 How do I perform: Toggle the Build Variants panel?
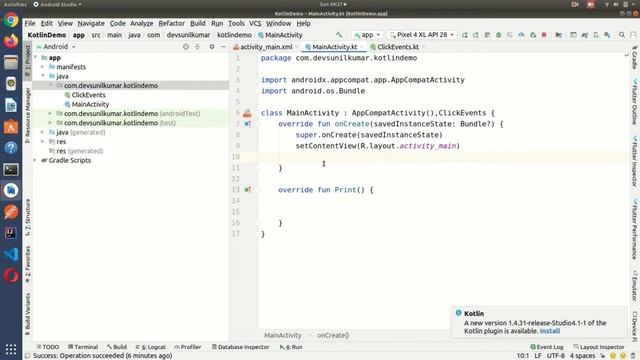[x=28, y=314]
